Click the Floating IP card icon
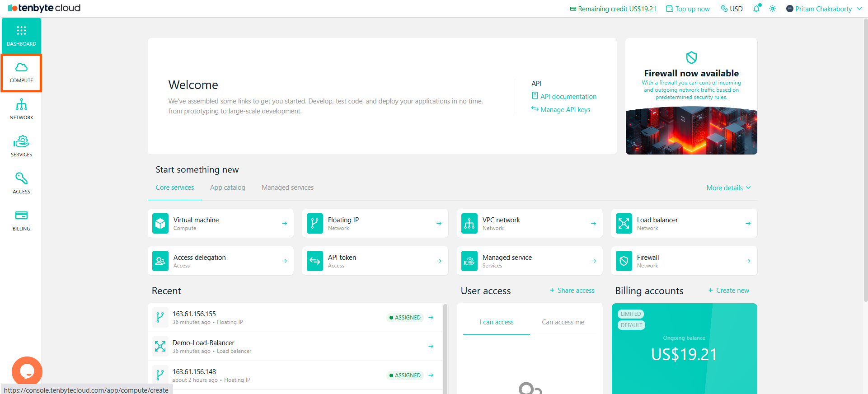 point(315,223)
